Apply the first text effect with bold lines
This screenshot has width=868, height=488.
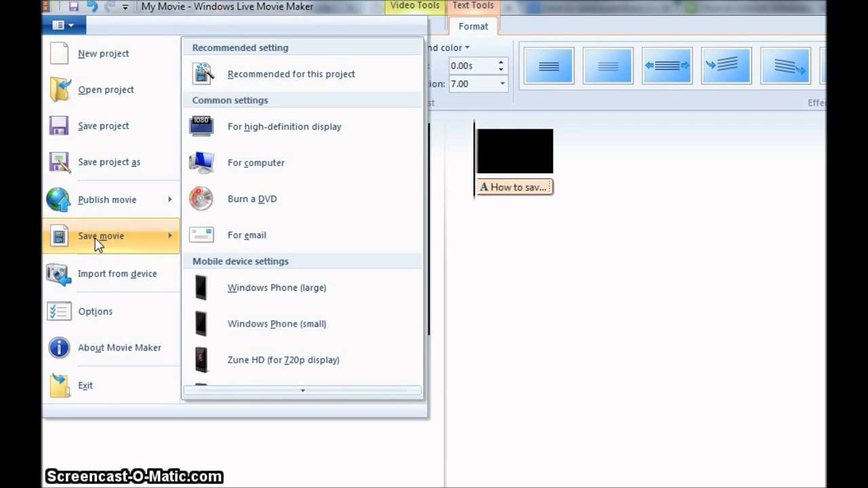click(x=549, y=66)
